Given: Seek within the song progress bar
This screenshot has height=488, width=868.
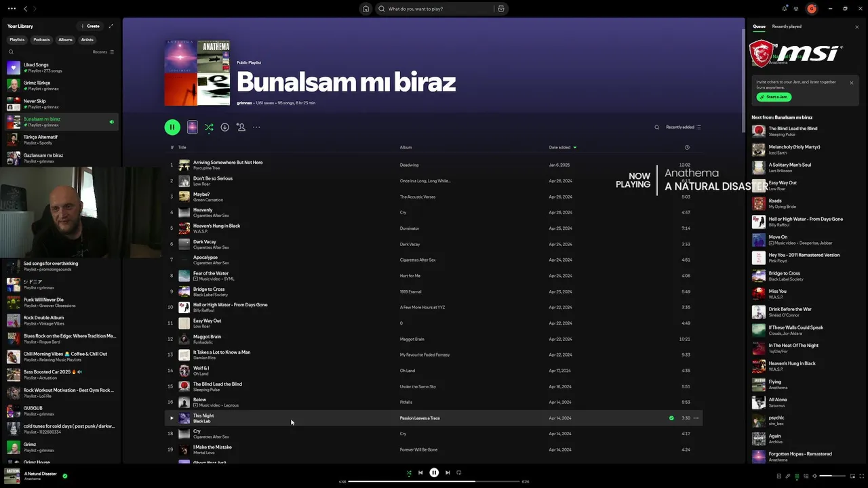Looking at the screenshot, I should pyautogui.click(x=434, y=482).
